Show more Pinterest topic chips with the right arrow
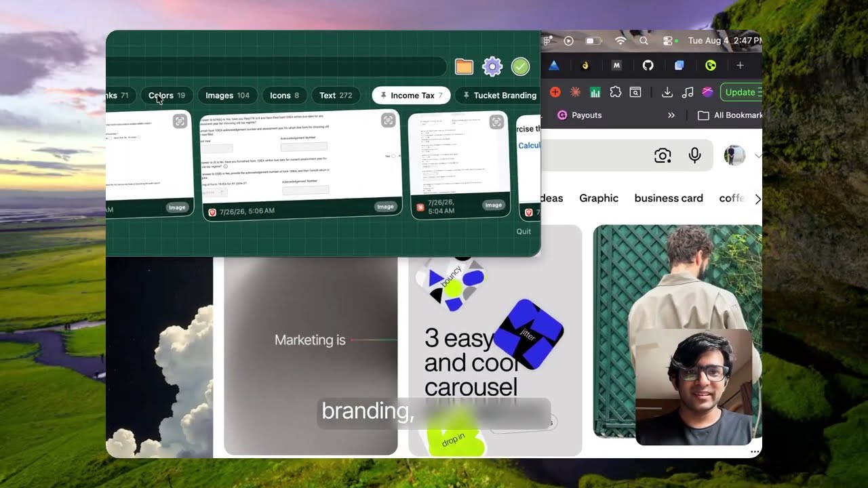 click(x=757, y=199)
